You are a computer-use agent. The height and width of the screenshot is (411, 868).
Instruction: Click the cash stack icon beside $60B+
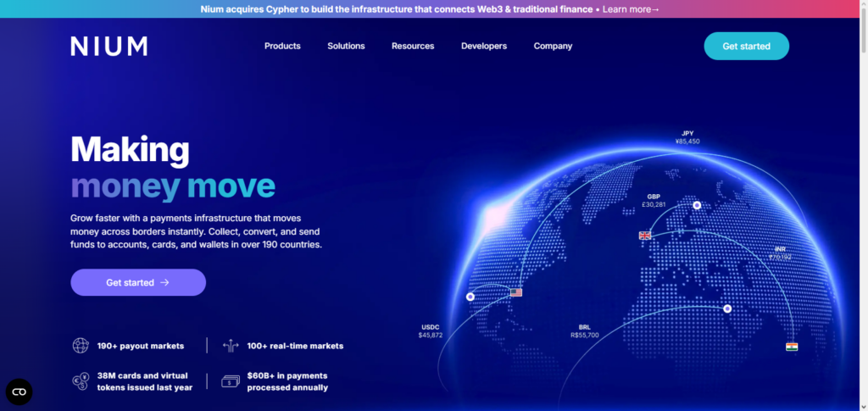click(231, 381)
